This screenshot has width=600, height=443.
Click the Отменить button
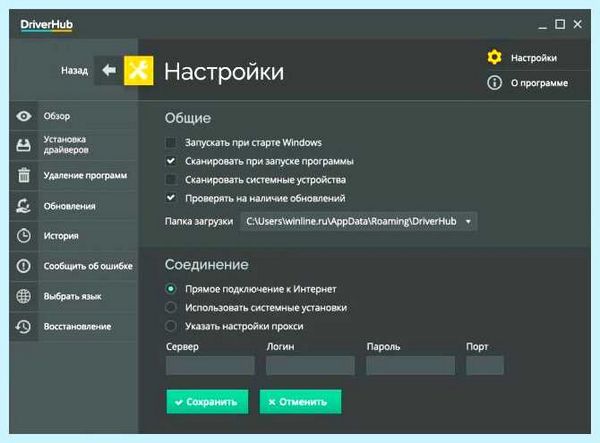(x=300, y=402)
